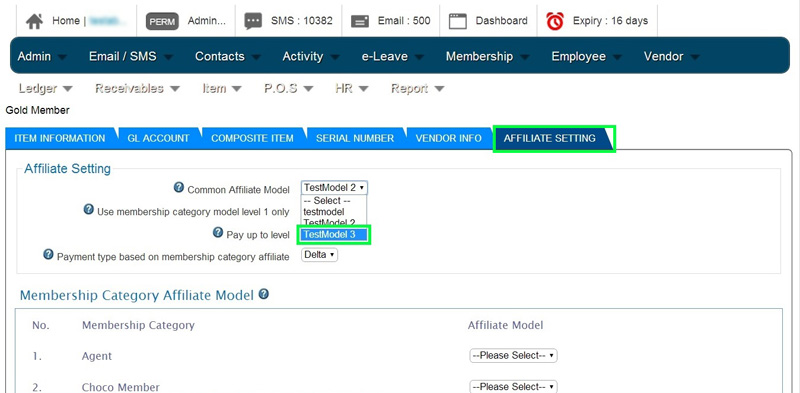Screen dimensions: 800x393
Task: Open the Employee menu
Action: pyautogui.click(x=586, y=56)
